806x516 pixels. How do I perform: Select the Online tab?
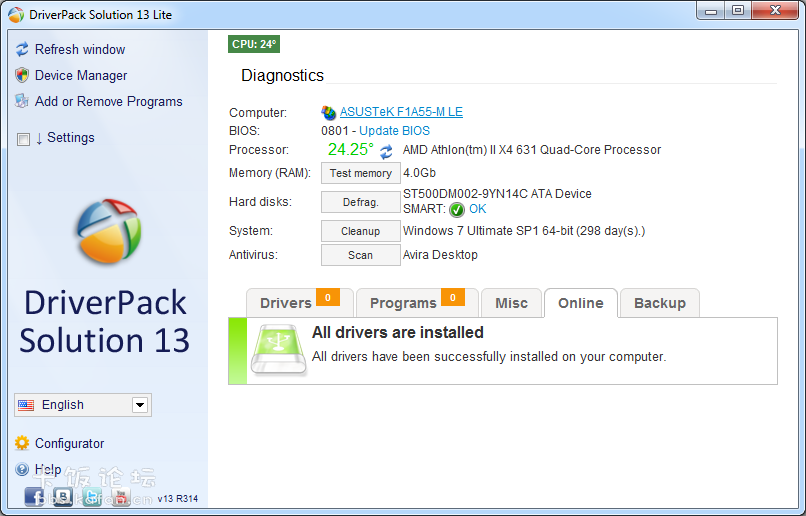581,303
